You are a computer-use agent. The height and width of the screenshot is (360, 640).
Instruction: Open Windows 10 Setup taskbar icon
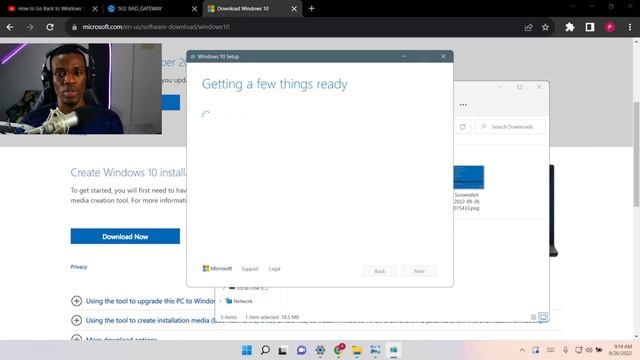pos(393,350)
